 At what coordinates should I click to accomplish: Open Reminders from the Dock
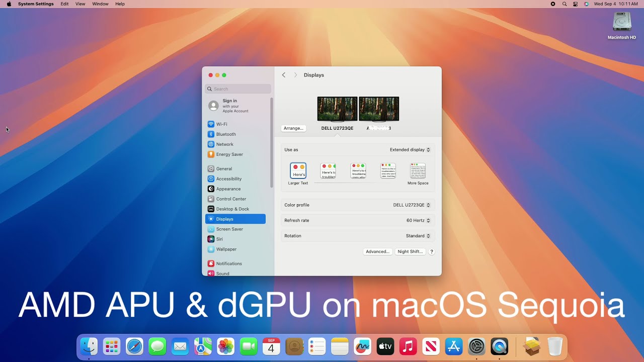(x=317, y=346)
